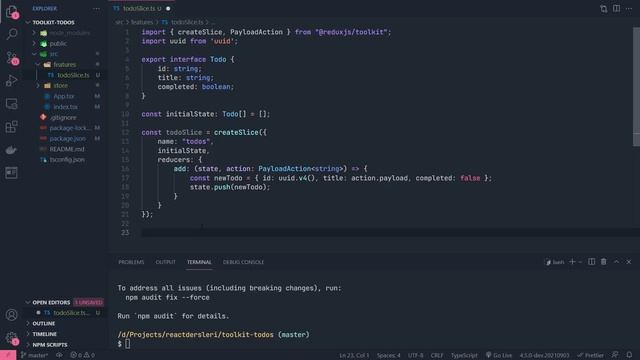Click the master branch in status bar
Viewport: 640px width, 360px height.
coord(34,355)
